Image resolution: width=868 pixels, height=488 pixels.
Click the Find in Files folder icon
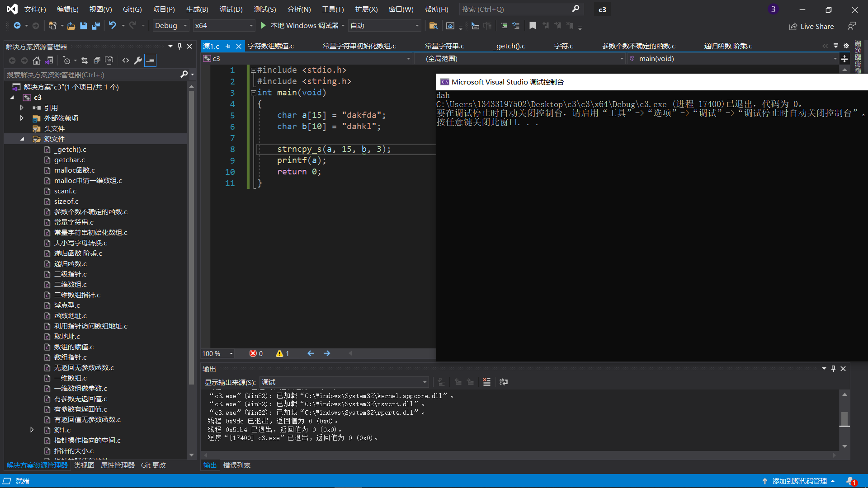[x=433, y=26]
